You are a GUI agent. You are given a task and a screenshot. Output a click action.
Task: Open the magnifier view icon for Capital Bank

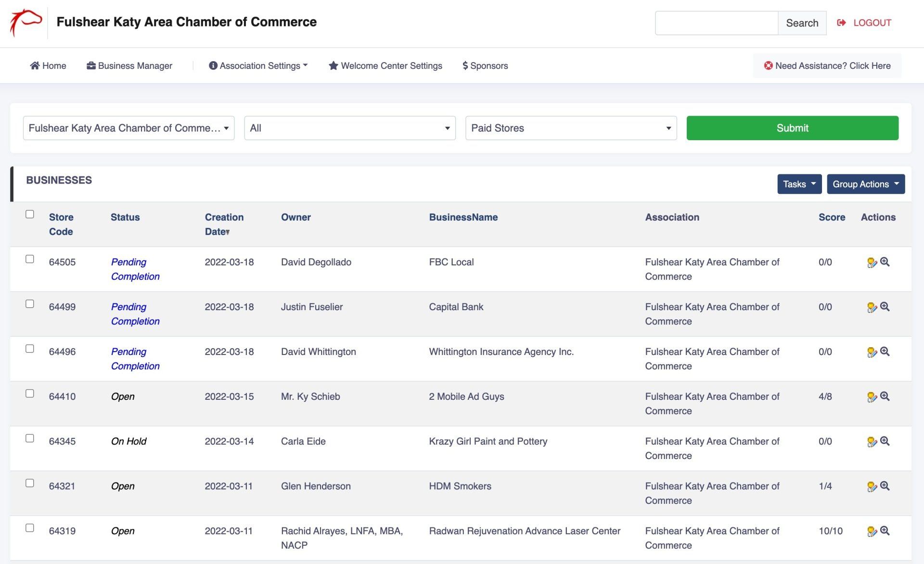point(885,308)
